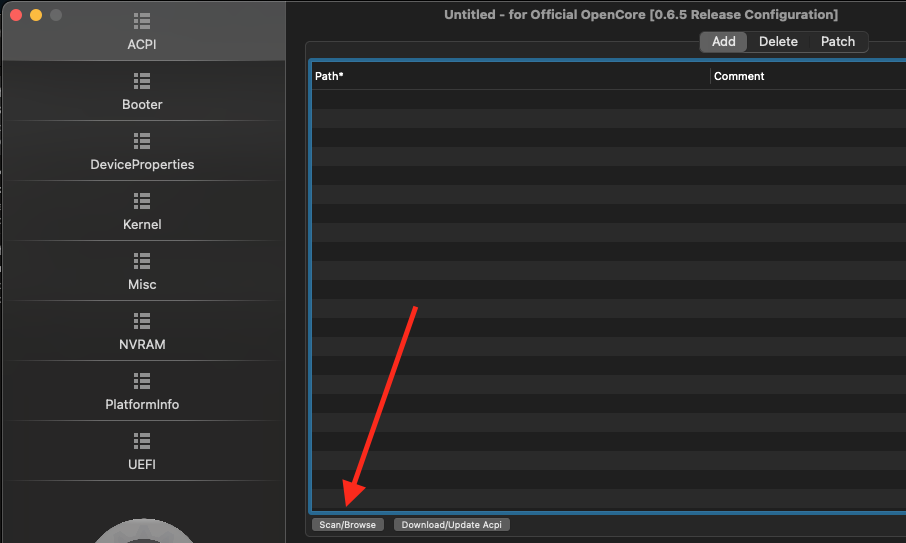The height and width of the screenshot is (543, 906).
Task: Click the Comment column header
Action: (x=808, y=76)
